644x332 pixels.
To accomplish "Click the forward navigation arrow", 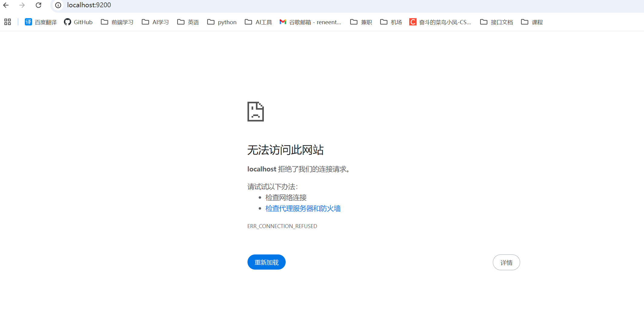I will point(22,5).
